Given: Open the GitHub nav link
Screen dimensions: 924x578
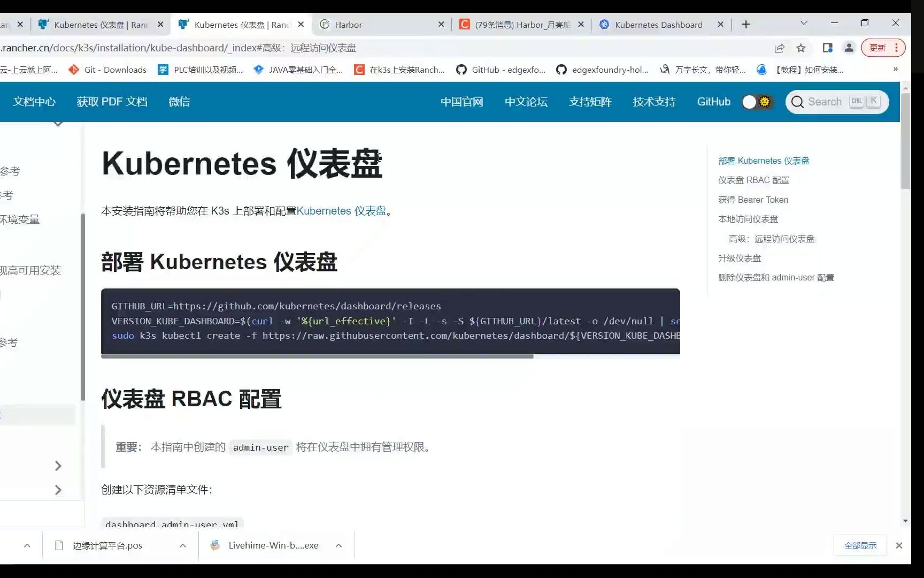Looking at the screenshot, I should (713, 102).
